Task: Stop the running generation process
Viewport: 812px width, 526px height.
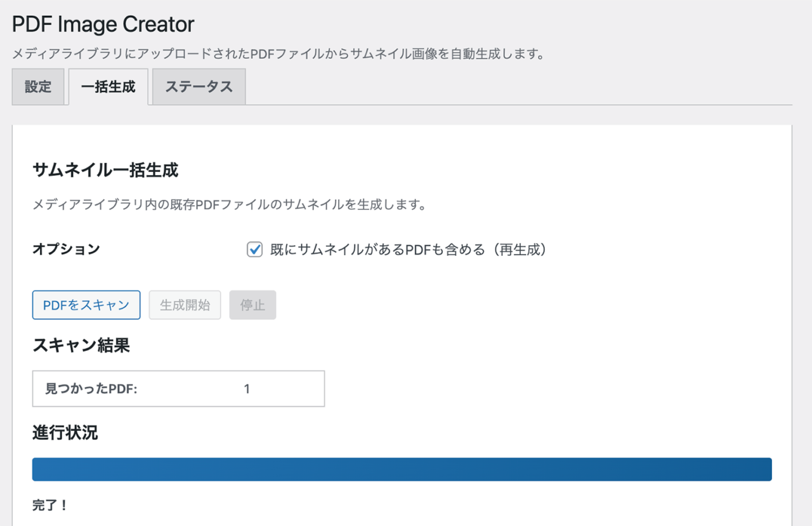Action: tap(252, 305)
